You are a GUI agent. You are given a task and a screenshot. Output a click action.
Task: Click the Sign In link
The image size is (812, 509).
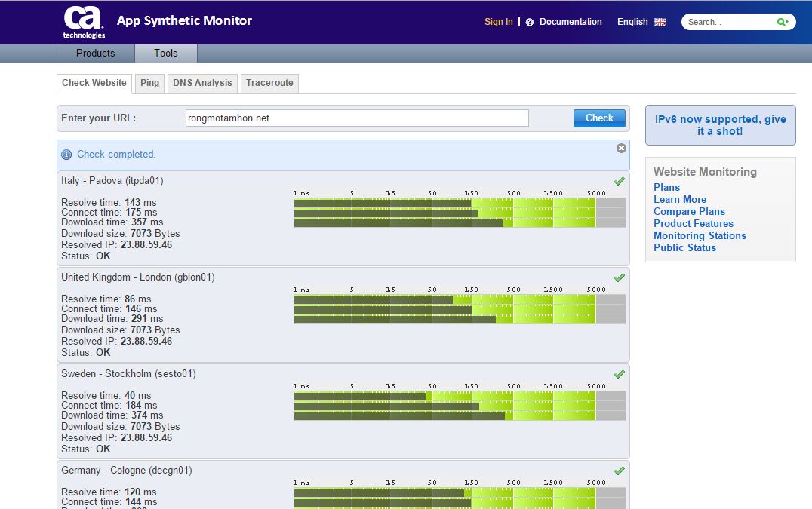498,22
